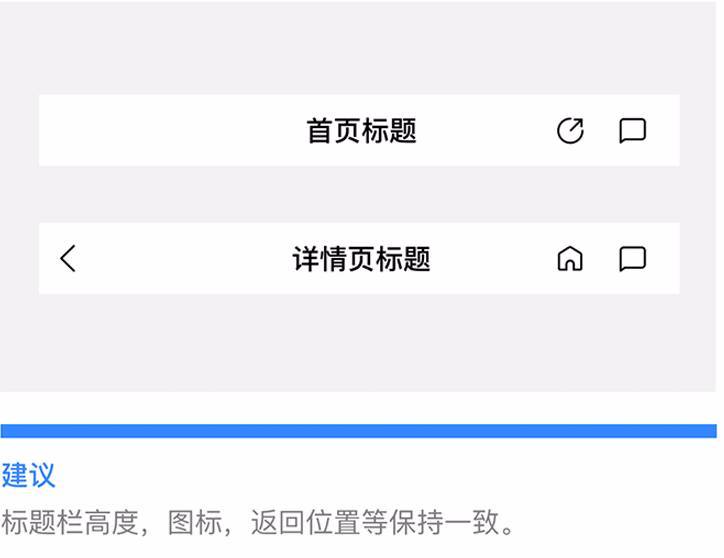Viewport: 724px width, 558px height.
Task: Click the word 图标 in the suggestion sentence
Action: pyautogui.click(x=194, y=522)
